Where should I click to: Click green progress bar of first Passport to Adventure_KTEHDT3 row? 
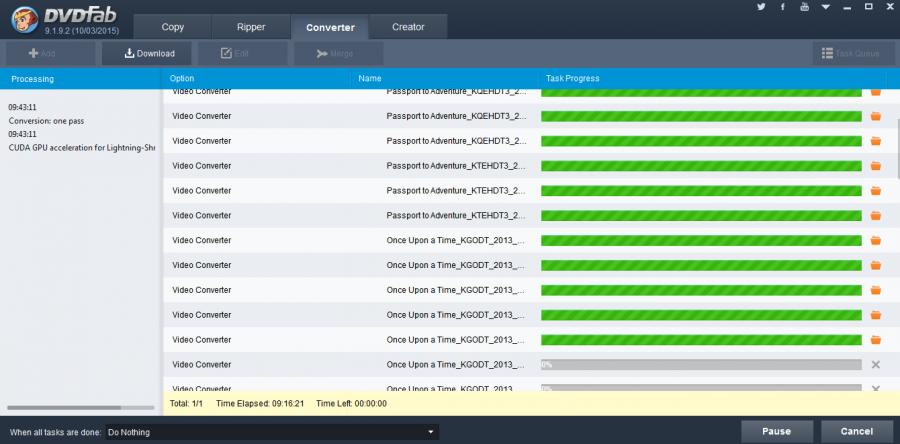point(701,166)
